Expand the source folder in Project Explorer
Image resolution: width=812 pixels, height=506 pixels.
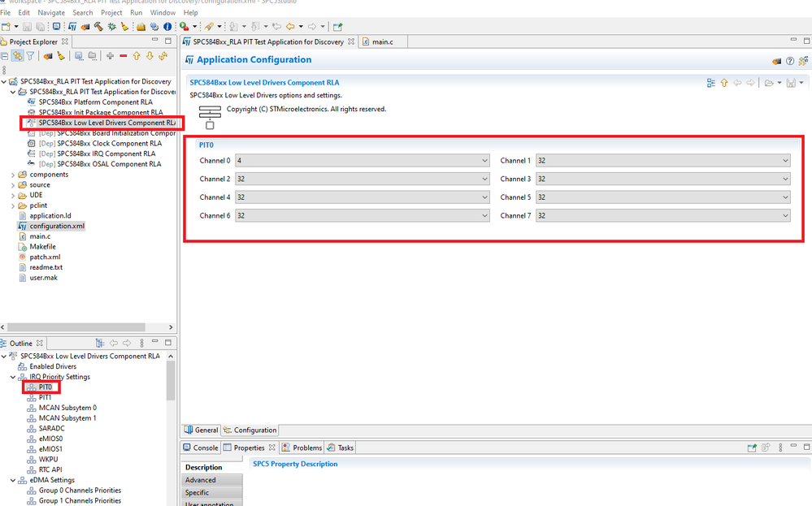pos(13,185)
